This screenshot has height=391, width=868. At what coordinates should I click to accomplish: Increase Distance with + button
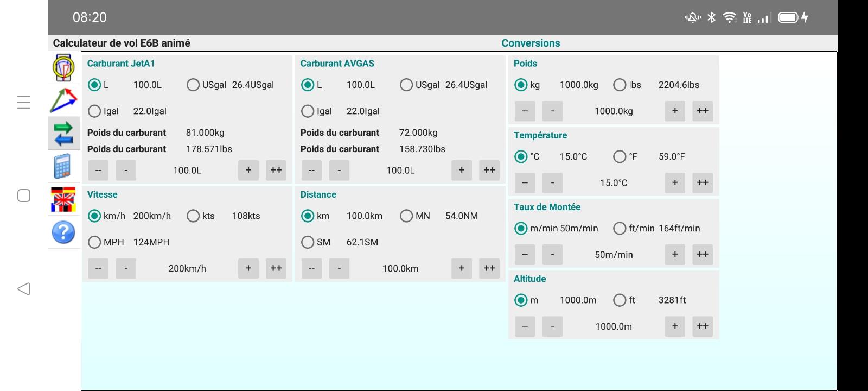point(462,268)
